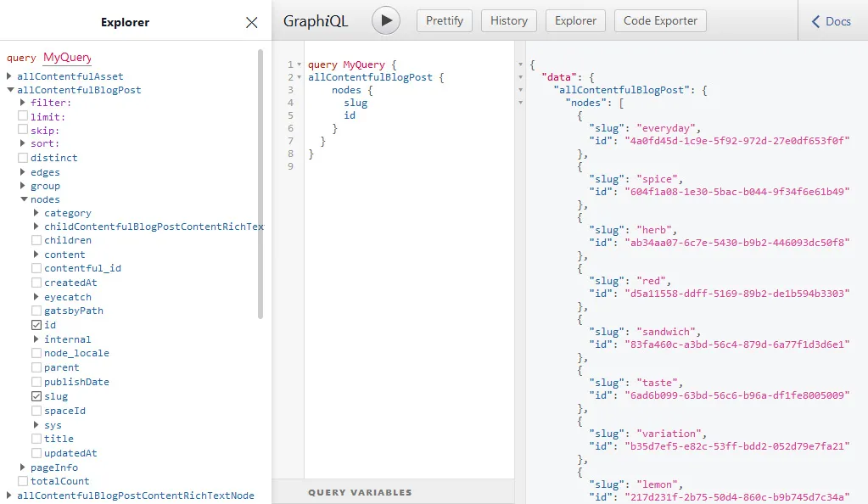Click the Prettify button
Viewport: 868px width, 504px height.
tap(445, 20)
